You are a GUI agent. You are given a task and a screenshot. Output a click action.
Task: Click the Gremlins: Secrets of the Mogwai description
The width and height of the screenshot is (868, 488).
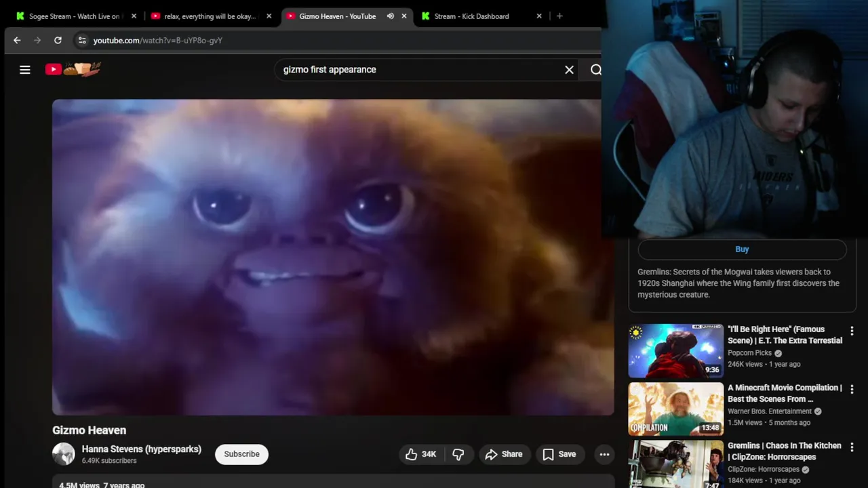coord(738,283)
